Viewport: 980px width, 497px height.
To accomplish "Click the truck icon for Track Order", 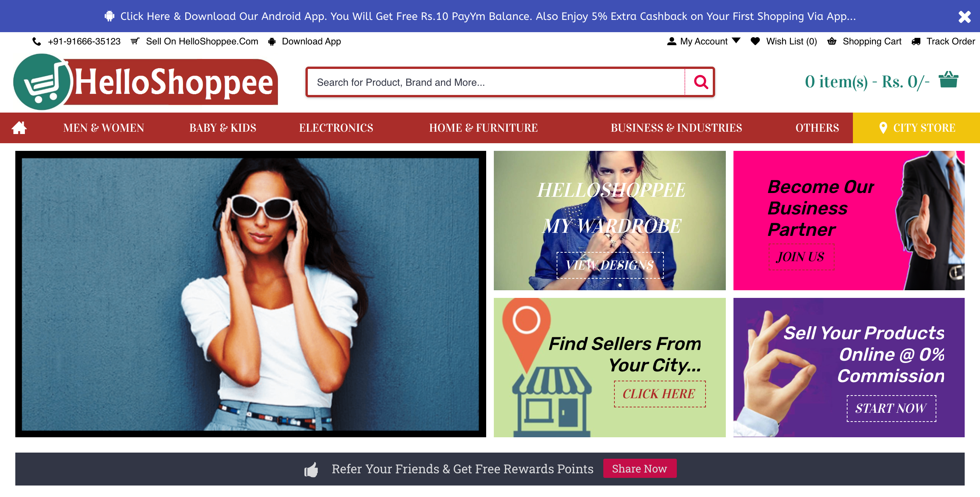I will pos(916,41).
